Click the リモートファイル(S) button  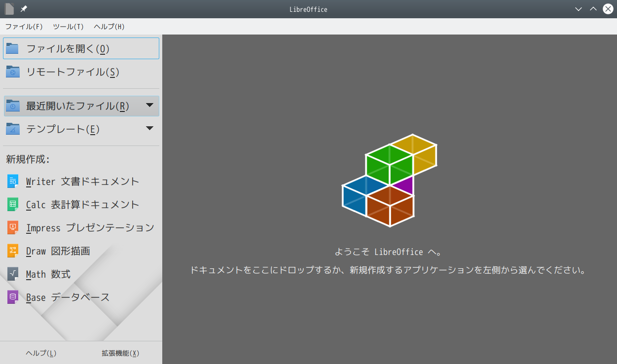click(81, 72)
